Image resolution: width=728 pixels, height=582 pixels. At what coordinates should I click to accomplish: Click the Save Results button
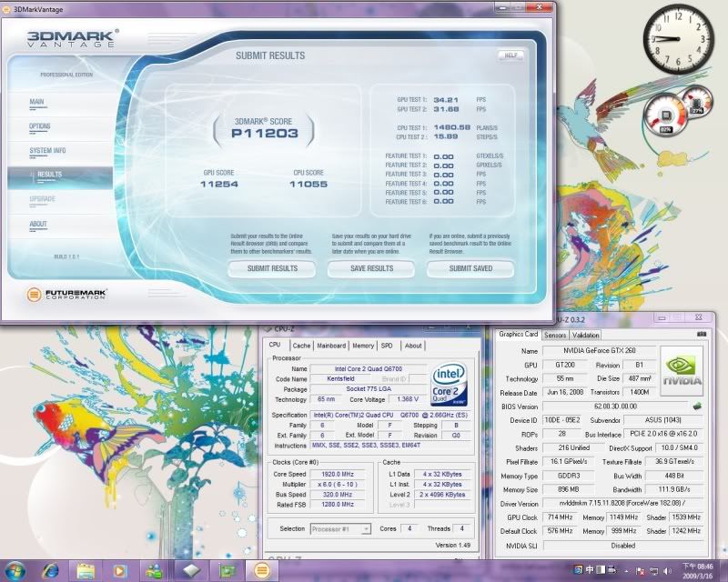pos(371,269)
